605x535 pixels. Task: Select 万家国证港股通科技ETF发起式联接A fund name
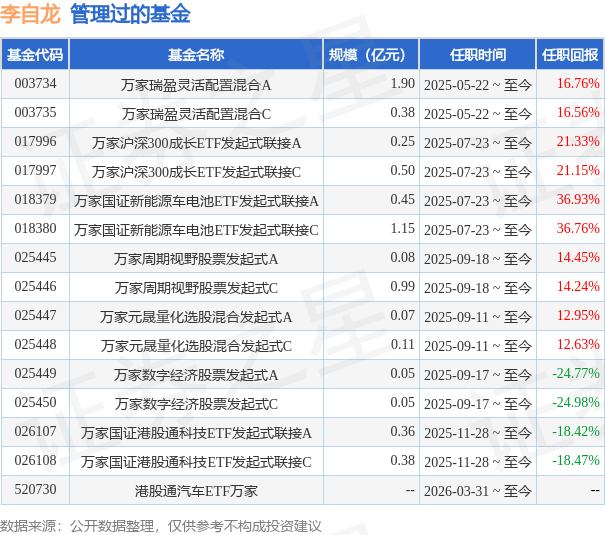coord(196,432)
